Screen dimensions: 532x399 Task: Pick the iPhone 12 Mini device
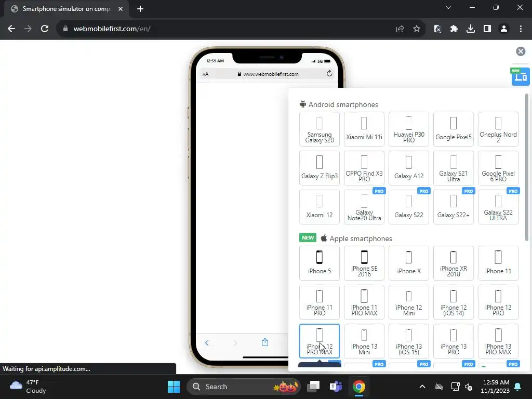click(x=409, y=302)
